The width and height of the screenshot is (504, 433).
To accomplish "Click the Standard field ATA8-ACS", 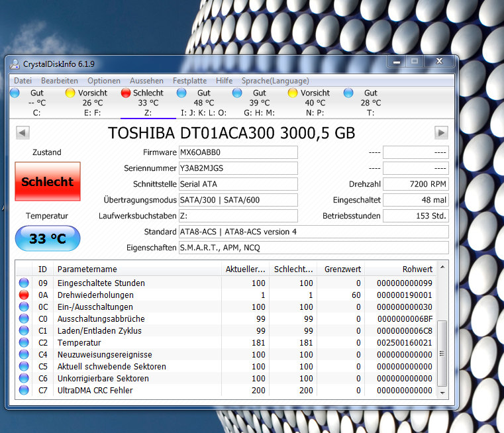I will click(314, 232).
